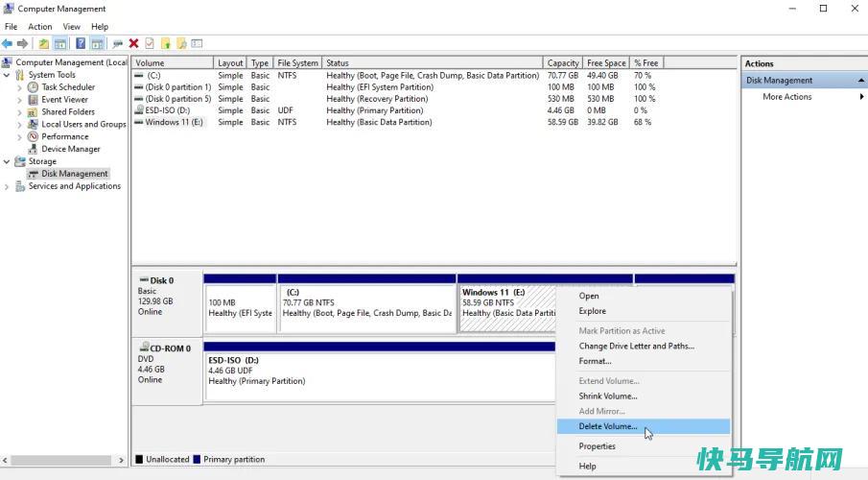
Task: Sort by the Capacity column header
Action: tap(563, 62)
